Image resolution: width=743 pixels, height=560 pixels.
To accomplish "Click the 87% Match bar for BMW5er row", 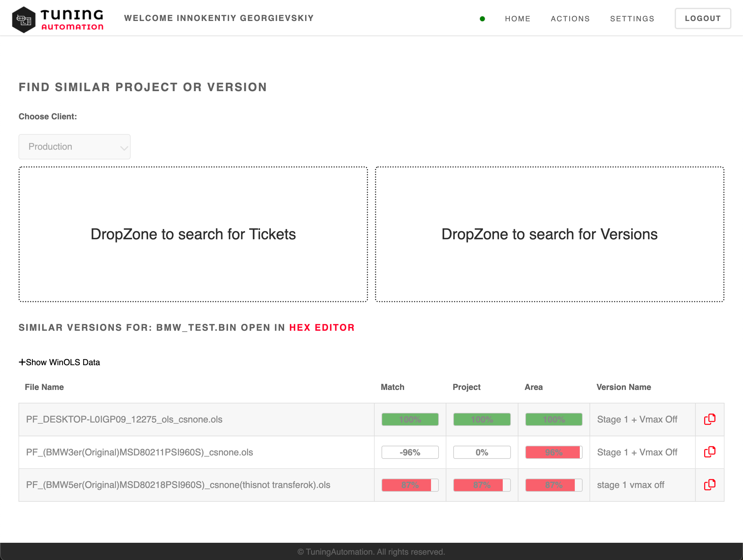I will pos(410,485).
